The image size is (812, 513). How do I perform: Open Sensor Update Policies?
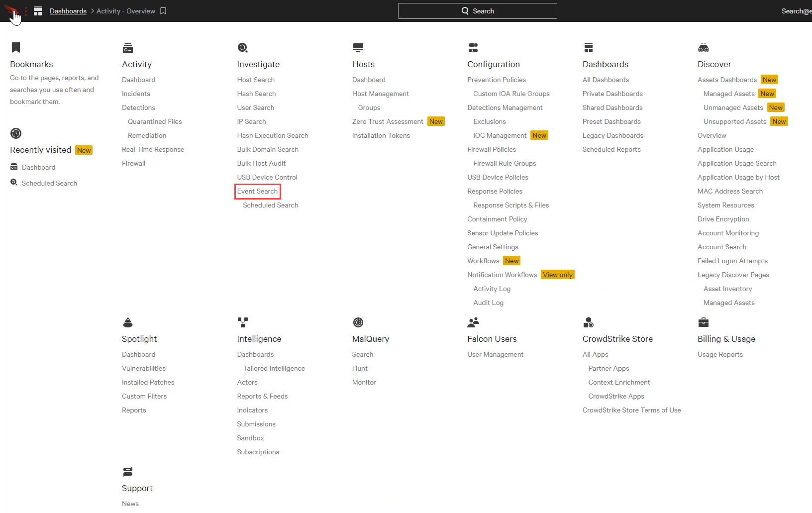[503, 233]
